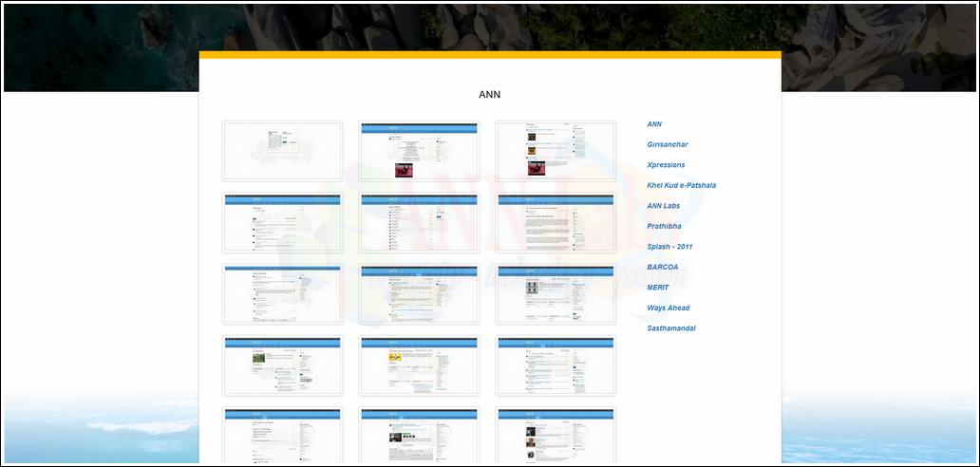Open the Girisanchar project link

[668, 144]
